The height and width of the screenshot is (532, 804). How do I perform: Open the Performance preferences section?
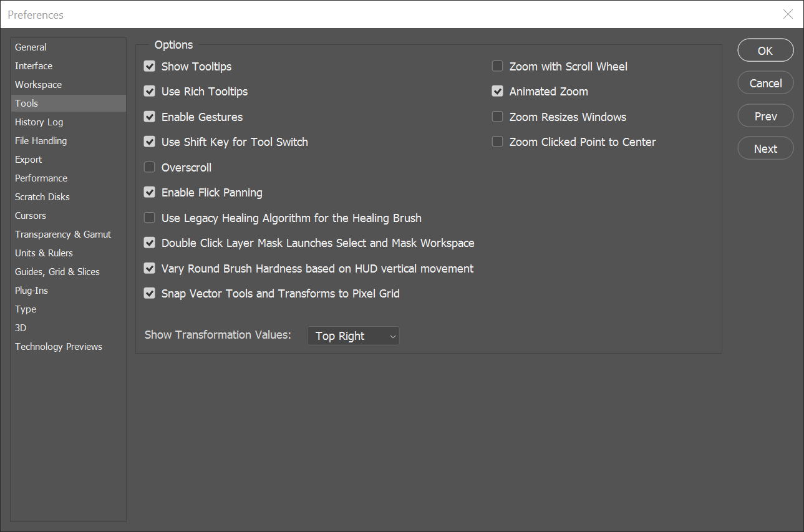pyautogui.click(x=41, y=178)
